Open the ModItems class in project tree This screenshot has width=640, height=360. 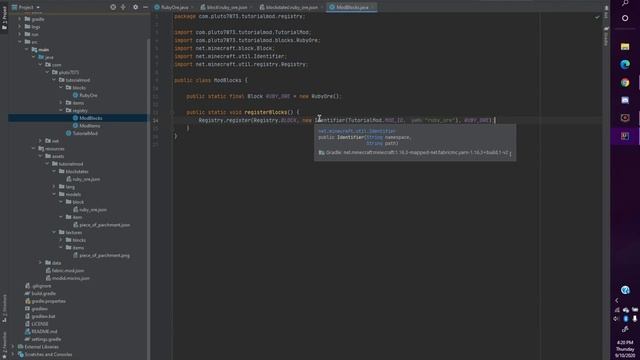tap(86, 126)
